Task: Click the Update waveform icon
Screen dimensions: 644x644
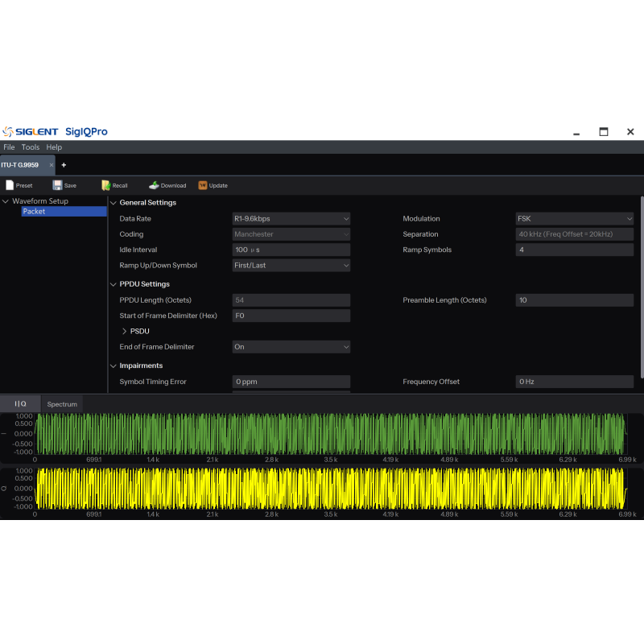Action: [x=203, y=185]
